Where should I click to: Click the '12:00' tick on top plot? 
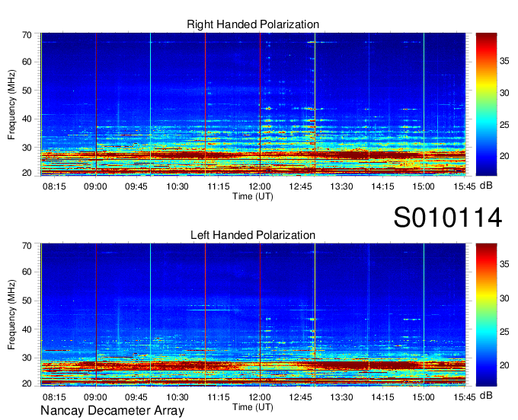[x=260, y=186]
